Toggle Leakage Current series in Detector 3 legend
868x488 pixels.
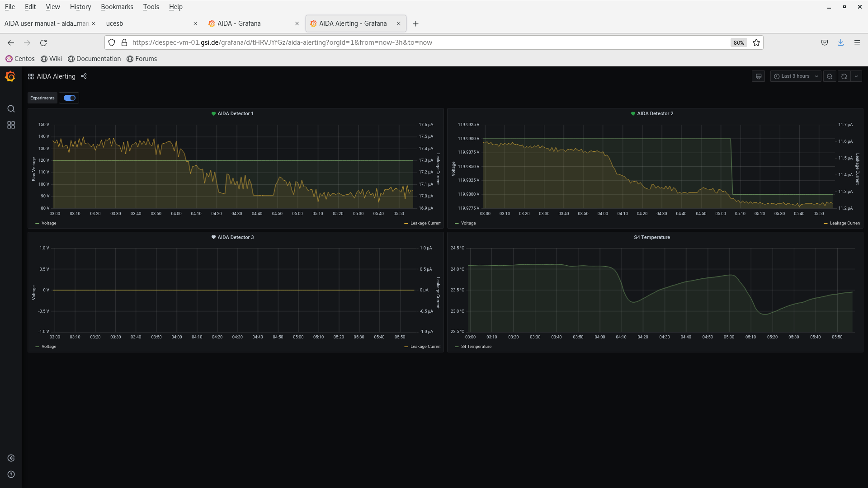point(425,347)
